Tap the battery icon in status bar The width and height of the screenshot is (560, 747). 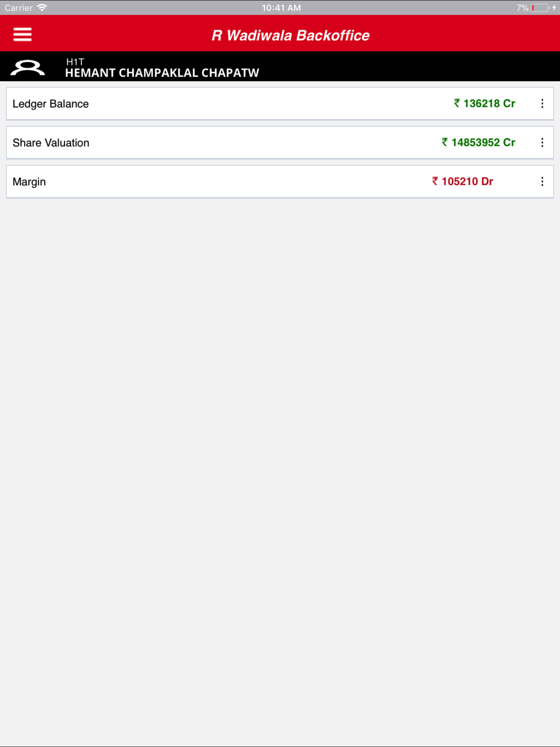click(540, 8)
